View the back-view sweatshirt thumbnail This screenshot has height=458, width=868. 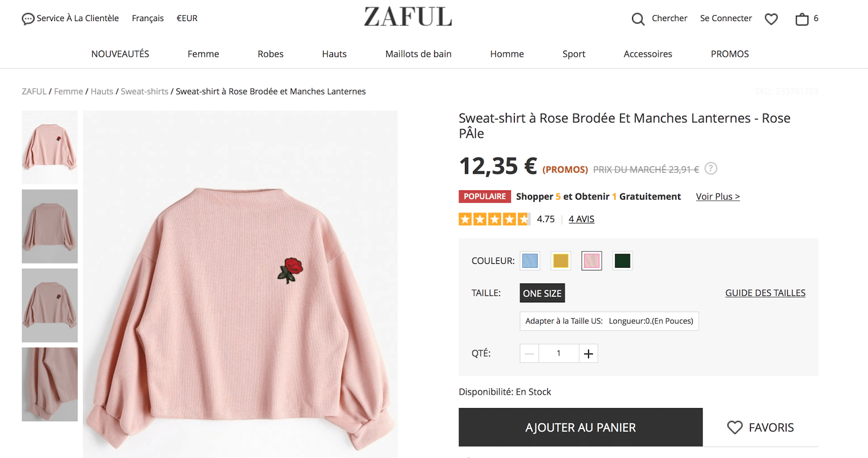pos(49,227)
